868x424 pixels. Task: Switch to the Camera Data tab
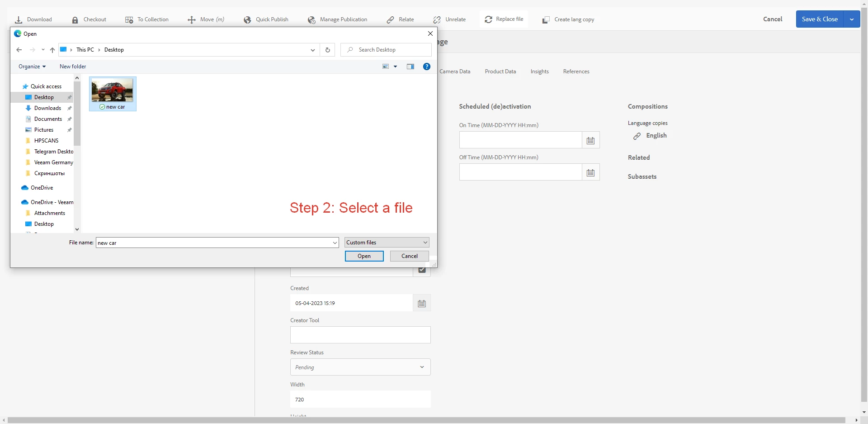tap(455, 71)
